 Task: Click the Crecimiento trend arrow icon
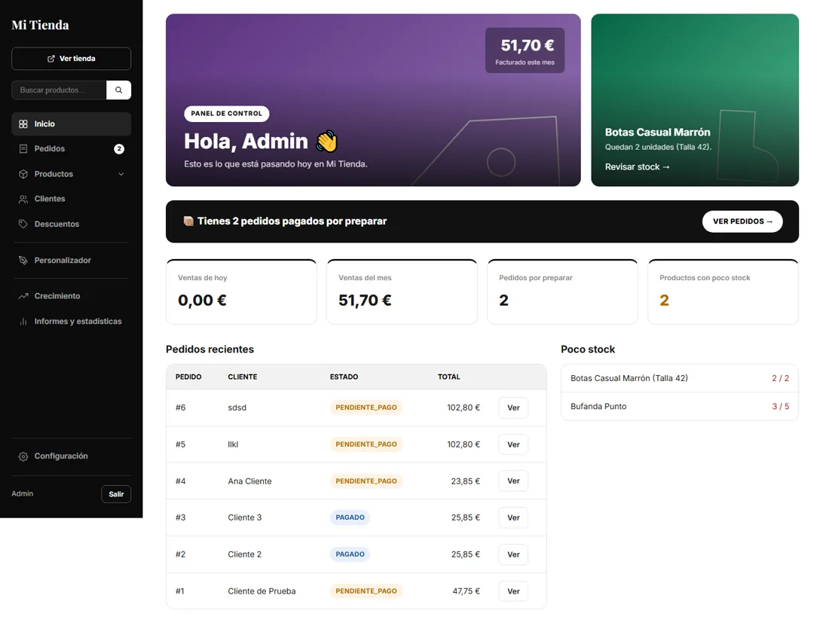point(23,296)
